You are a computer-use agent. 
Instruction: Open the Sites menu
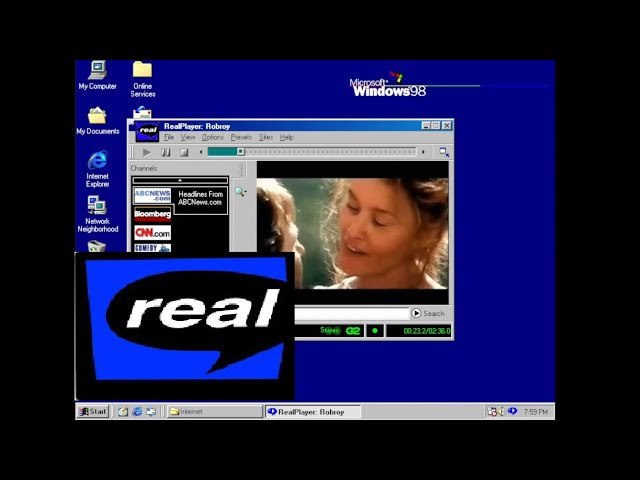coord(266,138)
